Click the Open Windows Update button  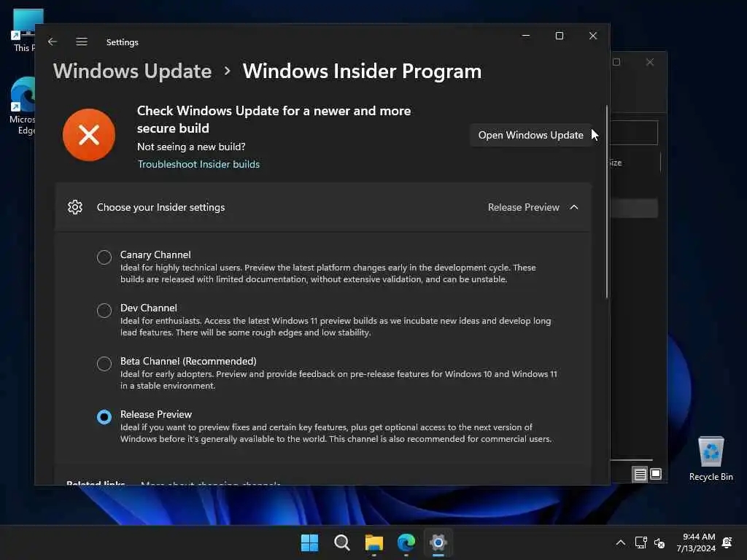click(531, 135)
